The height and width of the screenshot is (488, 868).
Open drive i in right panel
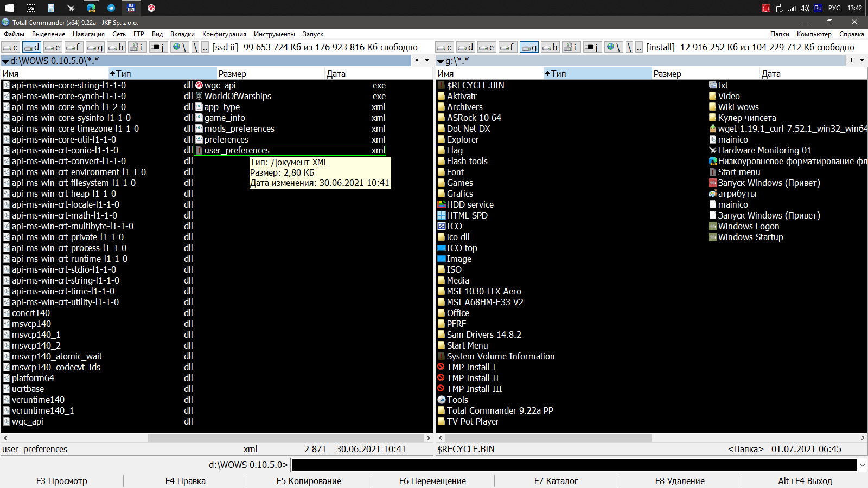tap(572, 47)
